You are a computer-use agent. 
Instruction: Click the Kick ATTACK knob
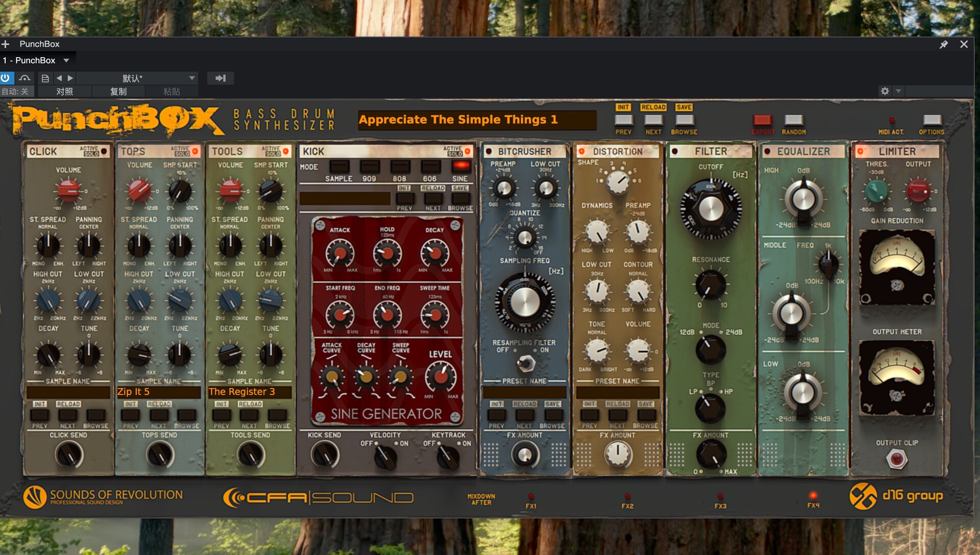coord(339,253)
